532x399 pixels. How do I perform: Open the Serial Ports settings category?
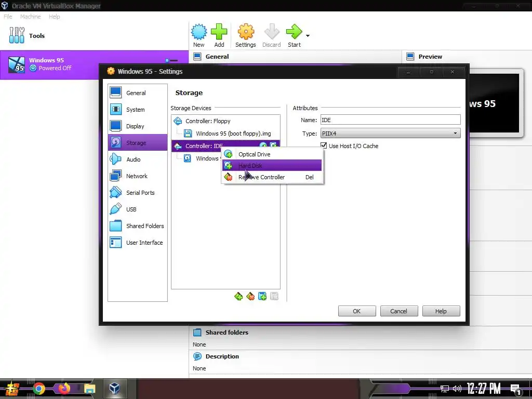click(137, 193)
